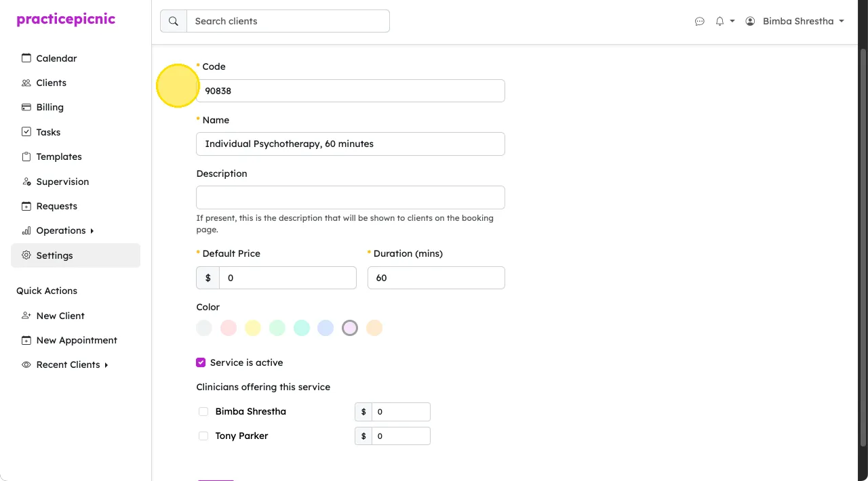Viewport: 868px width, 481px height.
Task: Click the New Appointment calendar icon
Action: tap(26, 340)
